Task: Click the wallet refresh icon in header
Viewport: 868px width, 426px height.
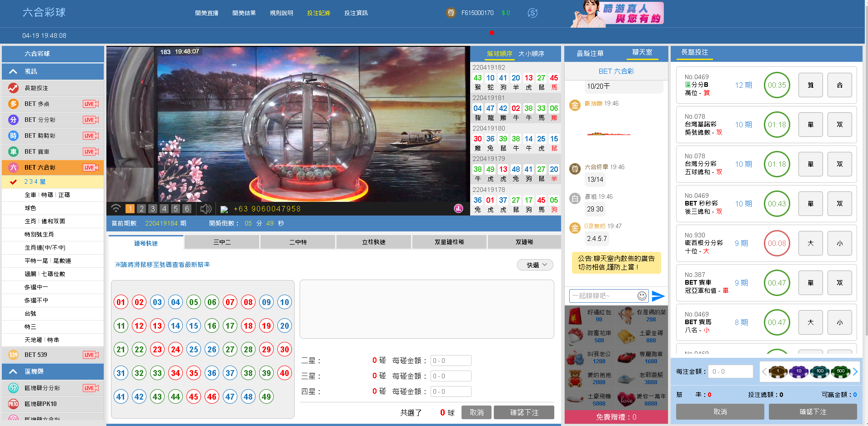Action: [532, 13]
